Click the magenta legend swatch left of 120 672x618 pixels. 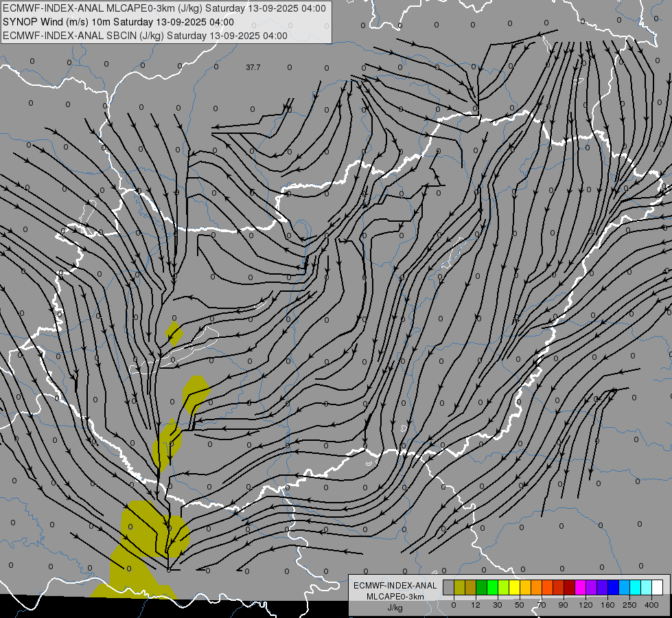[580, 587]
